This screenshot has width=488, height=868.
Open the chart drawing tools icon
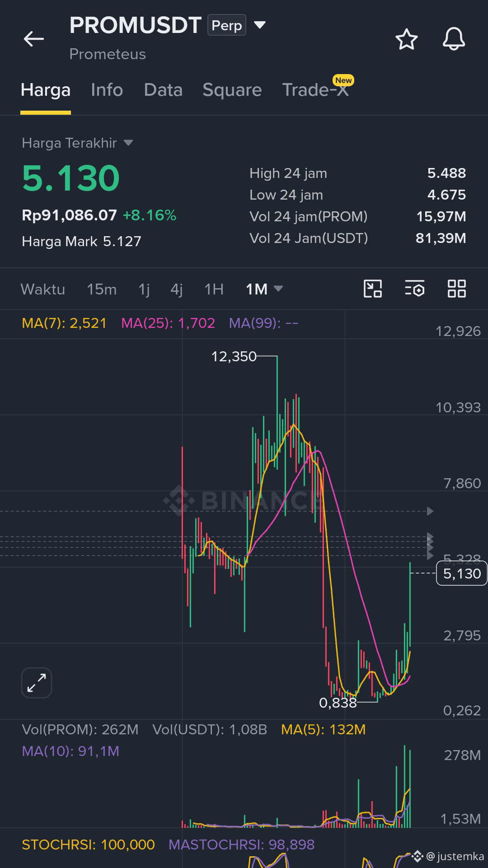[373, 289]
